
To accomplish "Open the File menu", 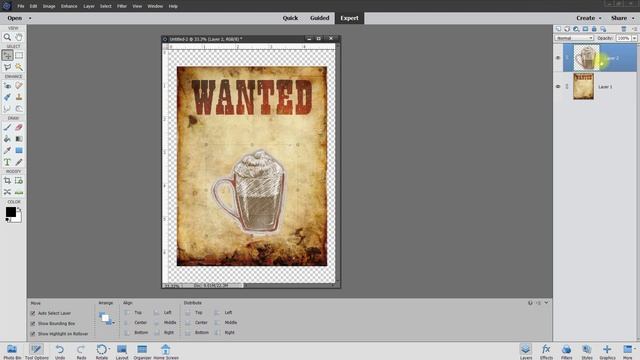I will (20, 6).
